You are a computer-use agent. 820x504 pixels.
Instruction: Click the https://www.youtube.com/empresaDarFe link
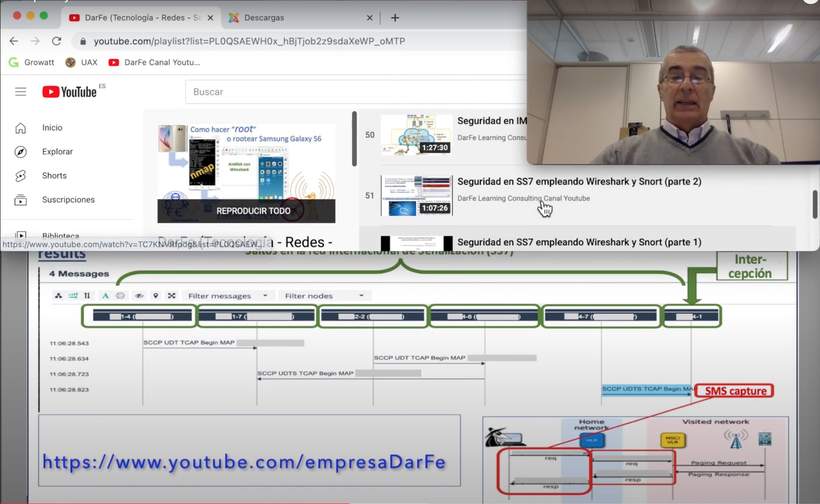[x=244, y=462]
